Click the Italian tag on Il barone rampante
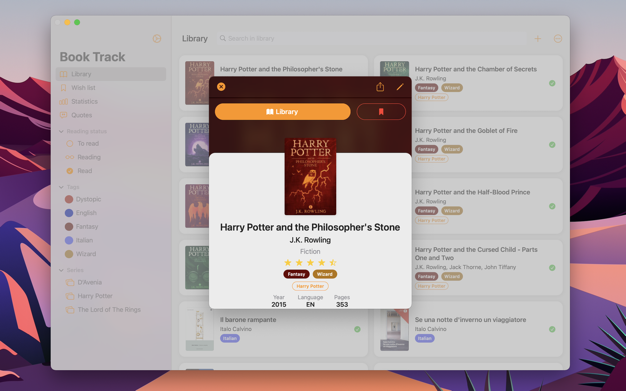The image size is (626, 391). tap(230, 338)
